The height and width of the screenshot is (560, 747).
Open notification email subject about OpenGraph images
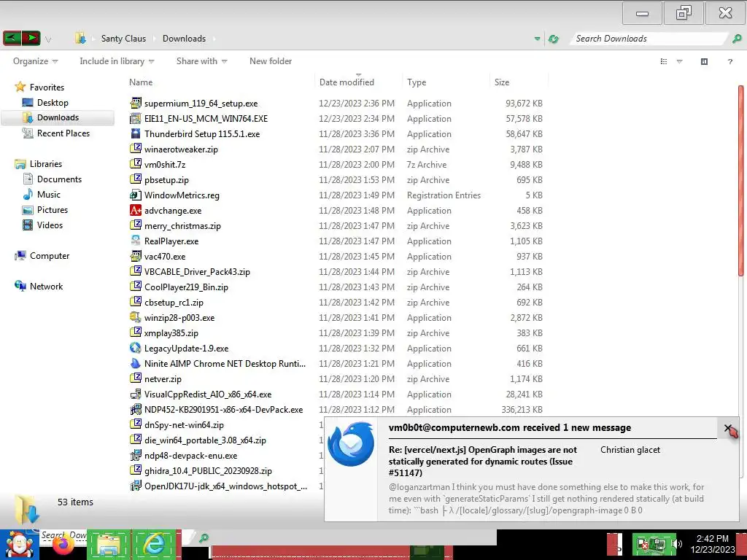coord(483,461)
